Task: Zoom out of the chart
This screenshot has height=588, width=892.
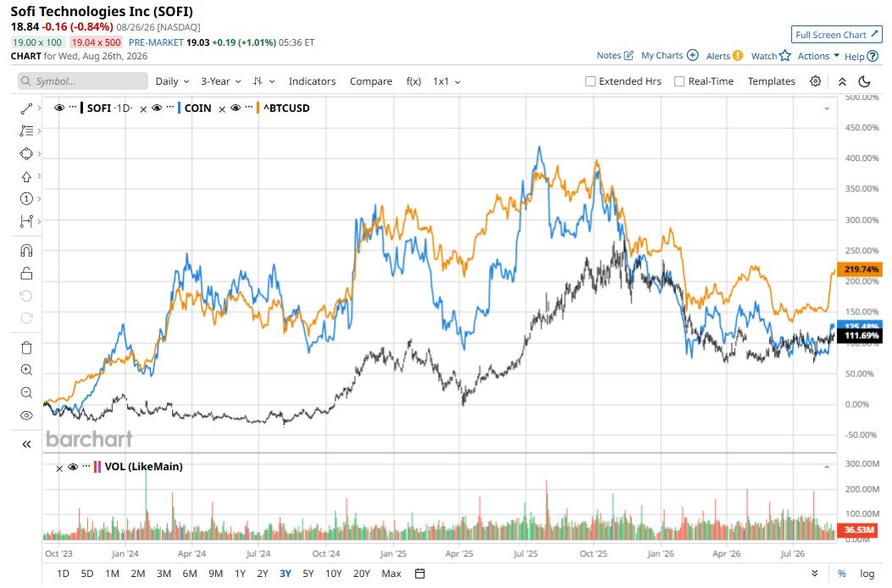Action: tap(26, 393)
